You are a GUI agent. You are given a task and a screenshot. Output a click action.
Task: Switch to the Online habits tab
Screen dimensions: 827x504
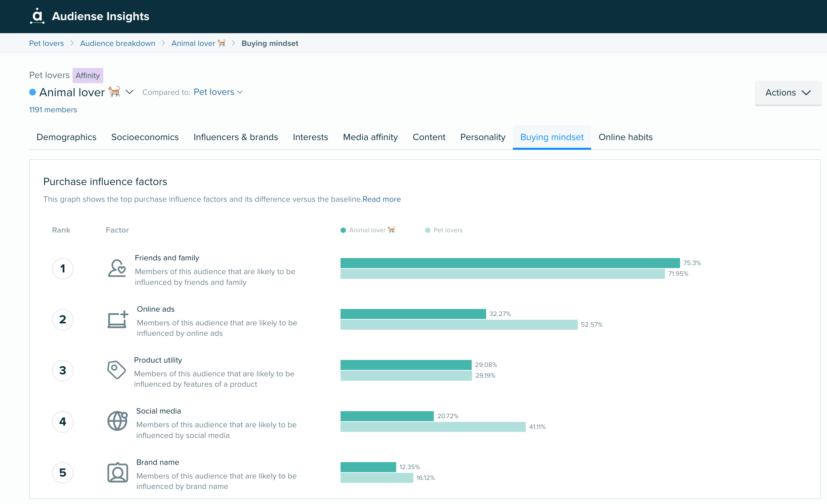[625, 137]
